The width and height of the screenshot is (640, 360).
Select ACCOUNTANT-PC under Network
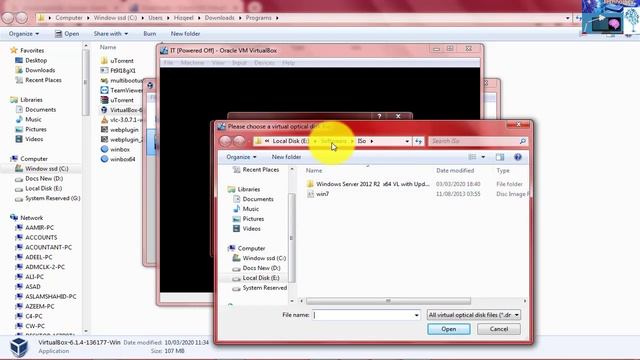pos(43,247)
